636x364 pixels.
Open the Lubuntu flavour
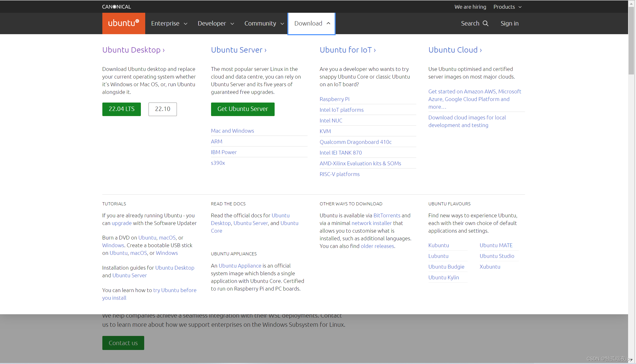pos(438,256)
